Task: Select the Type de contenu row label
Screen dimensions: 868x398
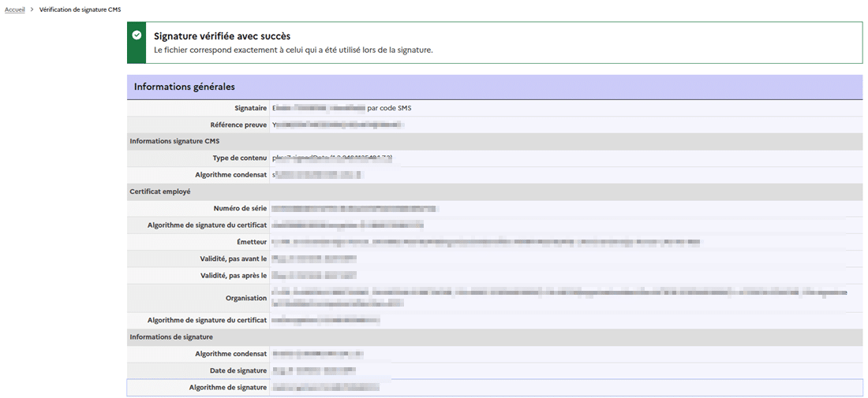Action: [237, 158]
